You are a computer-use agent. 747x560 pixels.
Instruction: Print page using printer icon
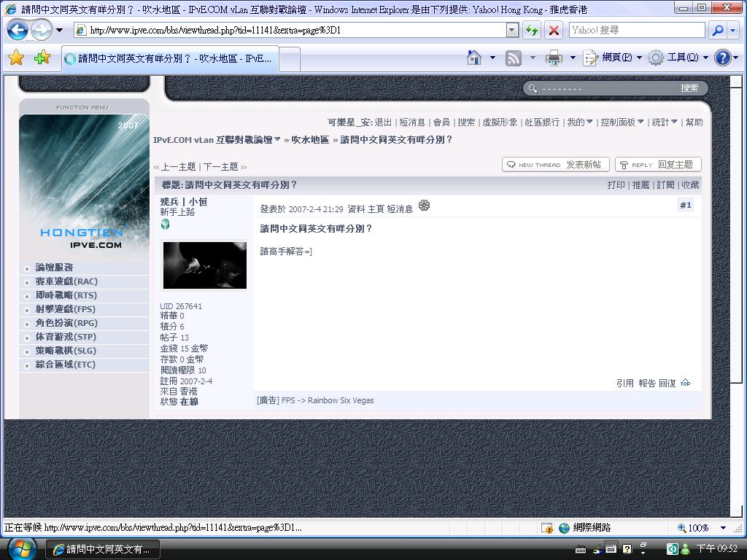[554, 58]
